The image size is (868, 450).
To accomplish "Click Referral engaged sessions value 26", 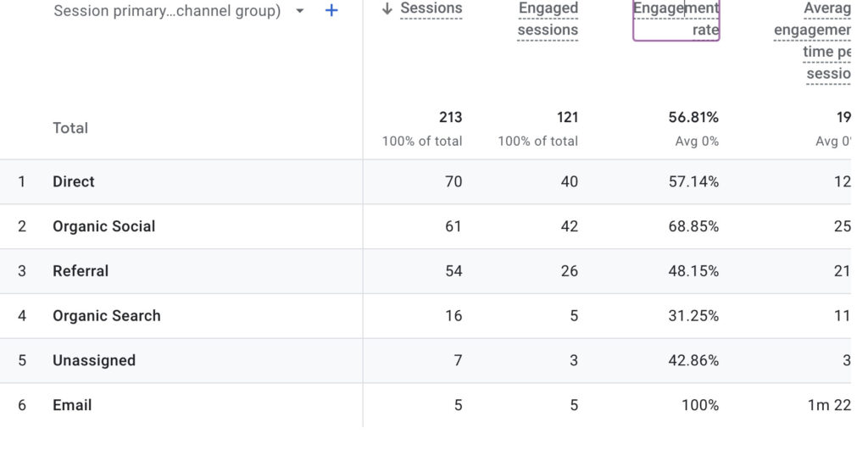I will tap(569, 271).
